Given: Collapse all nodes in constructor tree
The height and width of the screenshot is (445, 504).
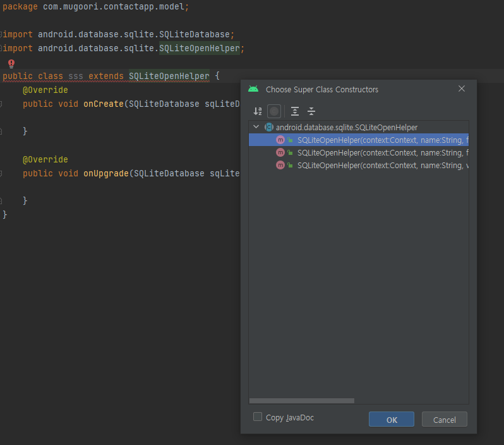Looking at the screenshot, I should click(x=311, y=111).
